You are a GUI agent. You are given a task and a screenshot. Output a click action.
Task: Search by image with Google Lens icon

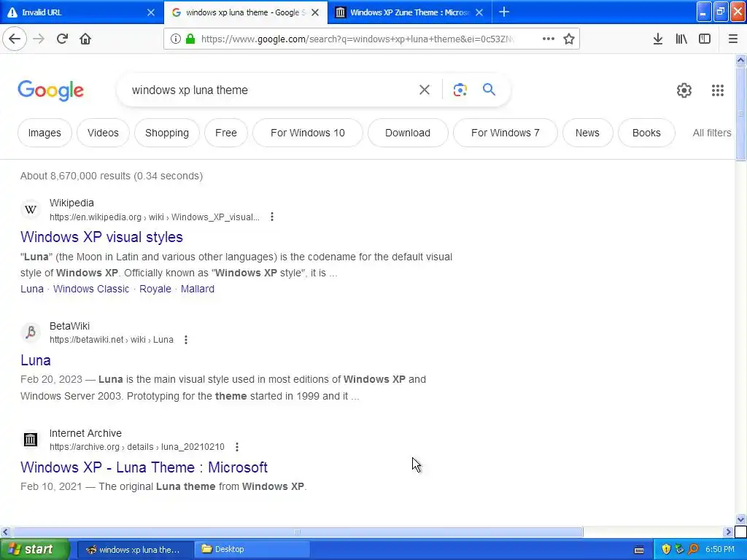(460, 90)
